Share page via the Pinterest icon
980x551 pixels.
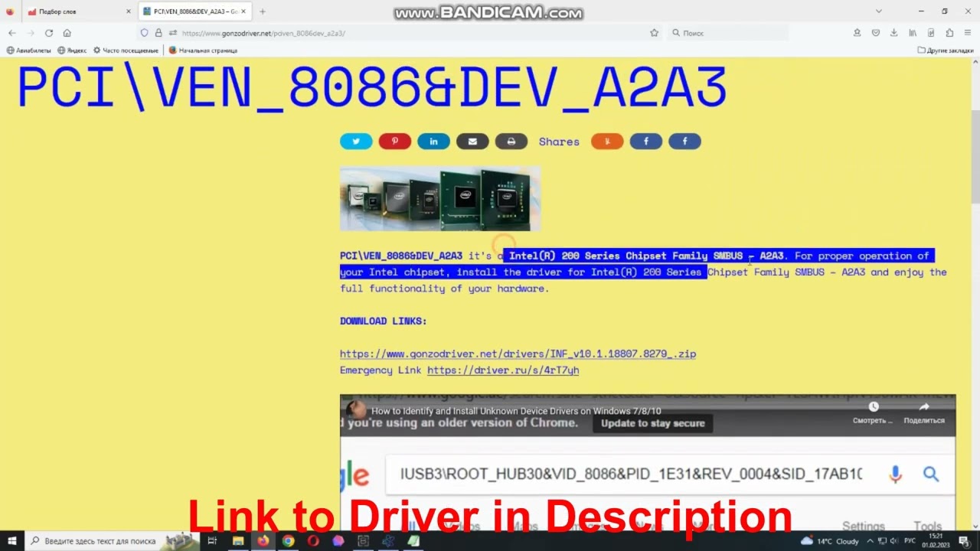click(395, 142)
